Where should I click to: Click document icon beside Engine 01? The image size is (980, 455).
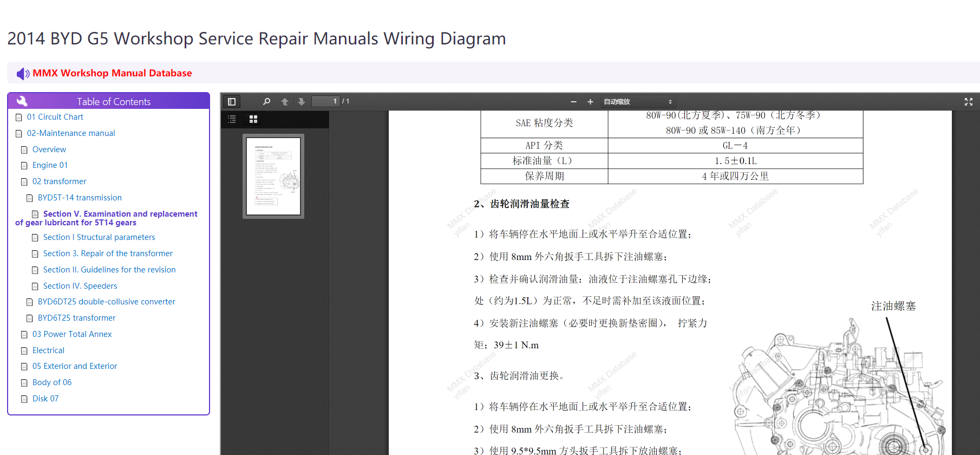(24, 166)
